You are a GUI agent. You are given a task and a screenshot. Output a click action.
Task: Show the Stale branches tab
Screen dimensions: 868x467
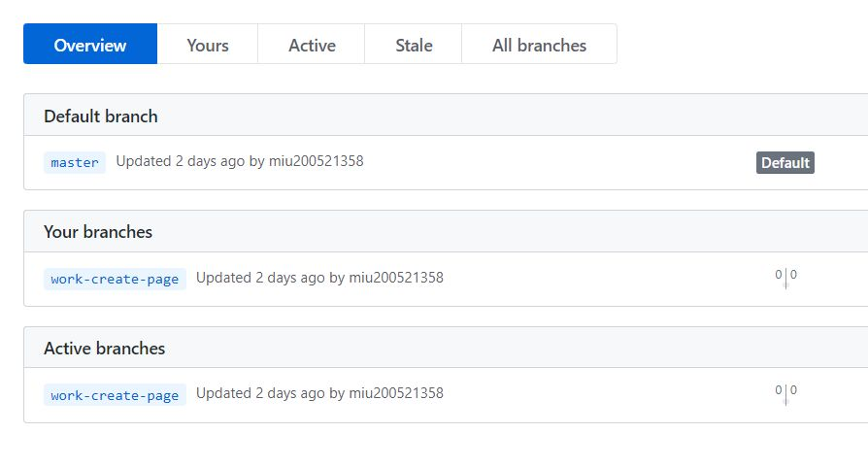click(414, 45)
